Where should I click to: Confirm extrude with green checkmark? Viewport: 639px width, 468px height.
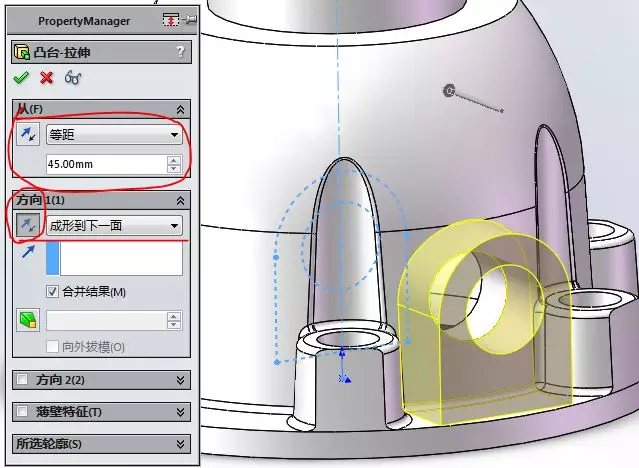[x=21, y=77]
